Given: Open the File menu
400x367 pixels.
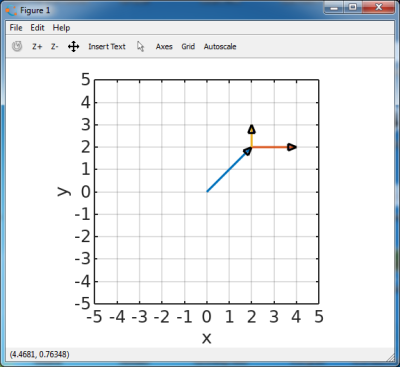Looking at the screenshot, I should (x=16, y=28).
